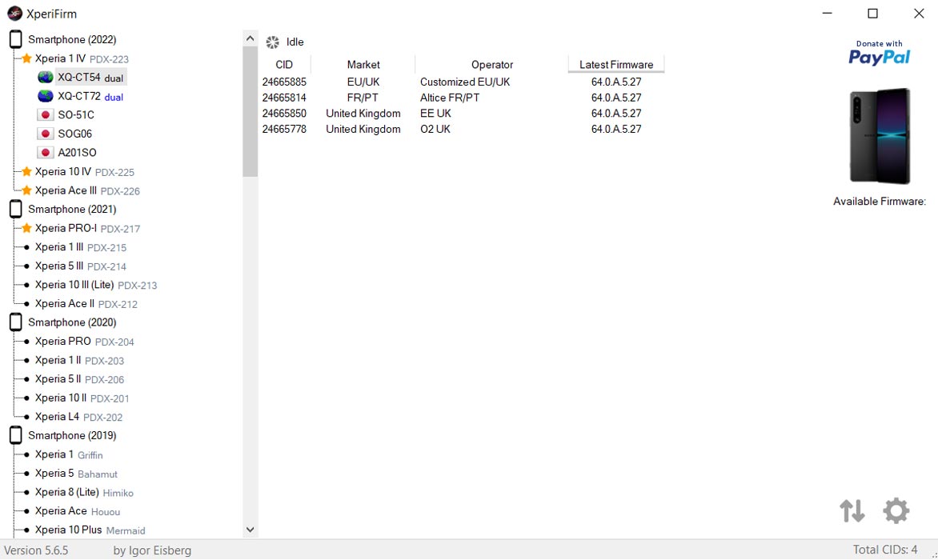Click Version 5.6.5 in status bar
This screenshot has height=560, width=938.
pos(37,550)
